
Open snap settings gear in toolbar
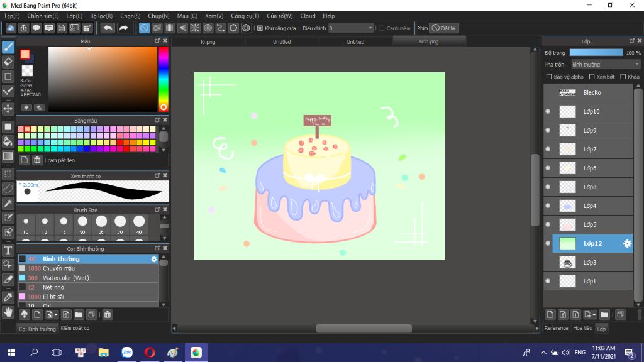point(246,28)
